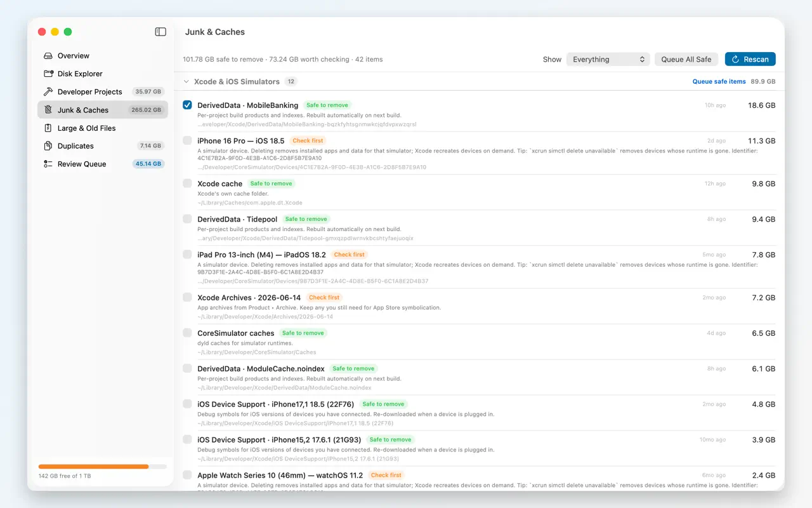
Task: Click the Disk Explorer folder icon
Action: pos(48,74)
